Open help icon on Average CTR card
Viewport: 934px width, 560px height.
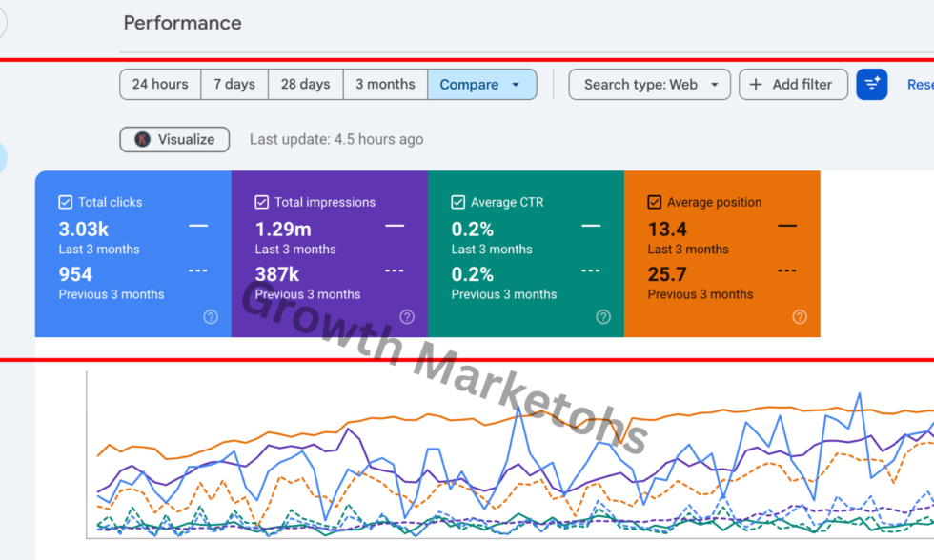pos(603,316)
